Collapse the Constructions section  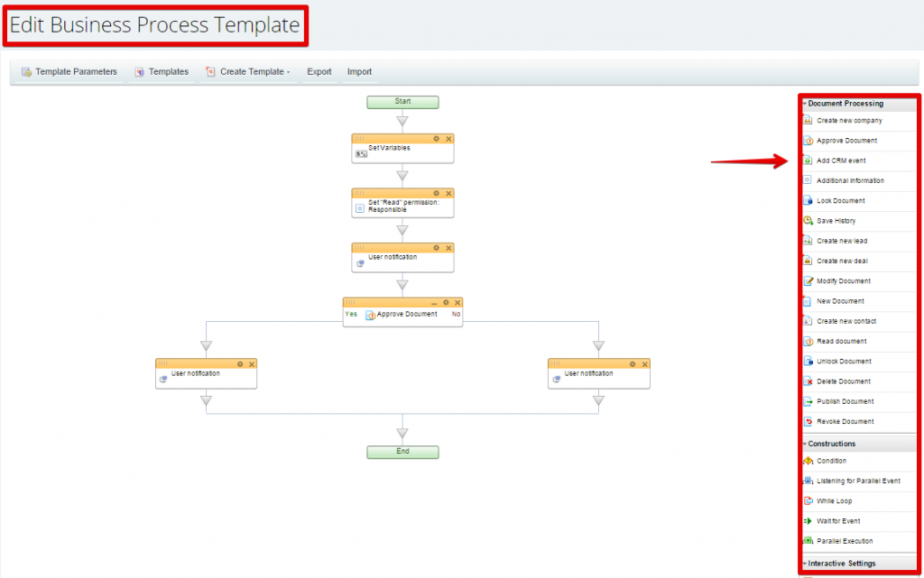click(804, 444)
